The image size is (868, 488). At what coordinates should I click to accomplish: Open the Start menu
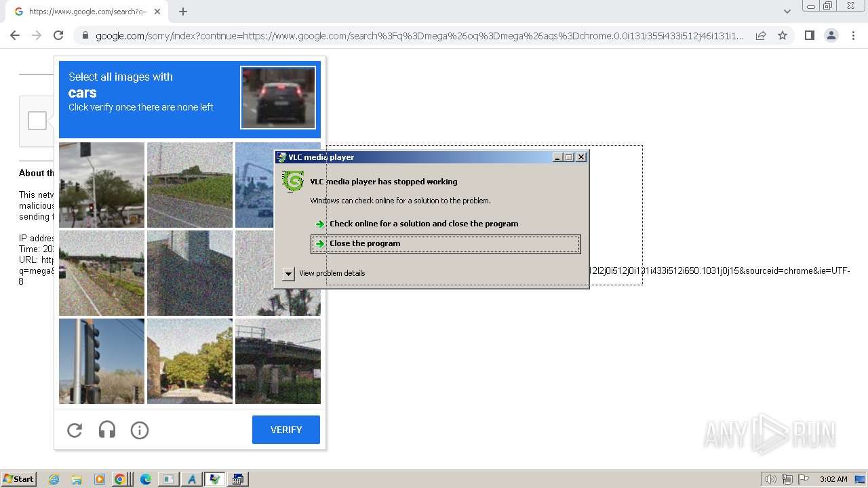(18, 479)
